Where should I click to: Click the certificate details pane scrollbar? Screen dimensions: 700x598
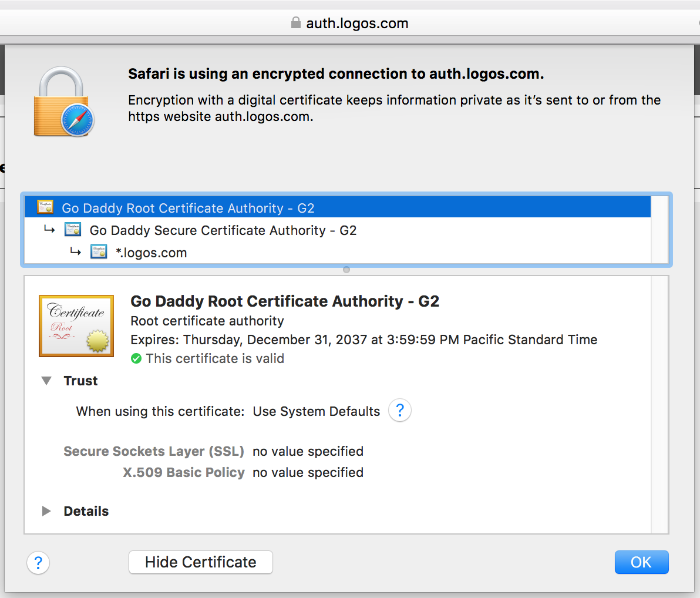coord(659,405)
